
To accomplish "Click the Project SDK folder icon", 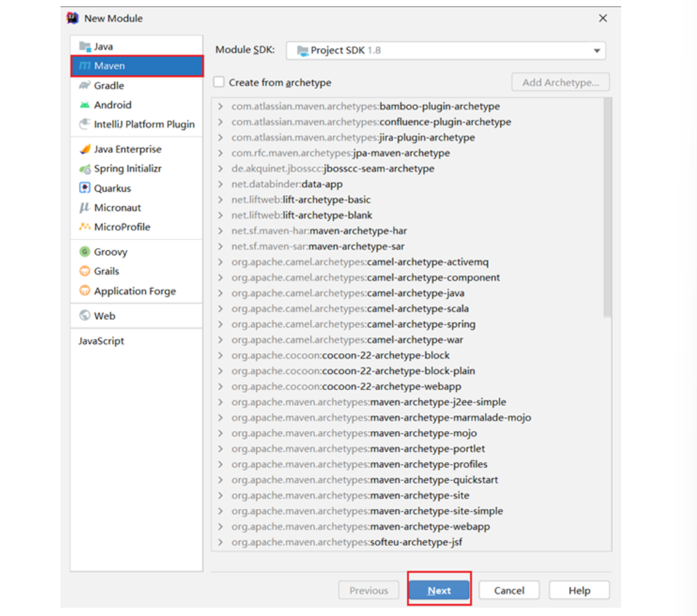I will [x=303, y=51].
